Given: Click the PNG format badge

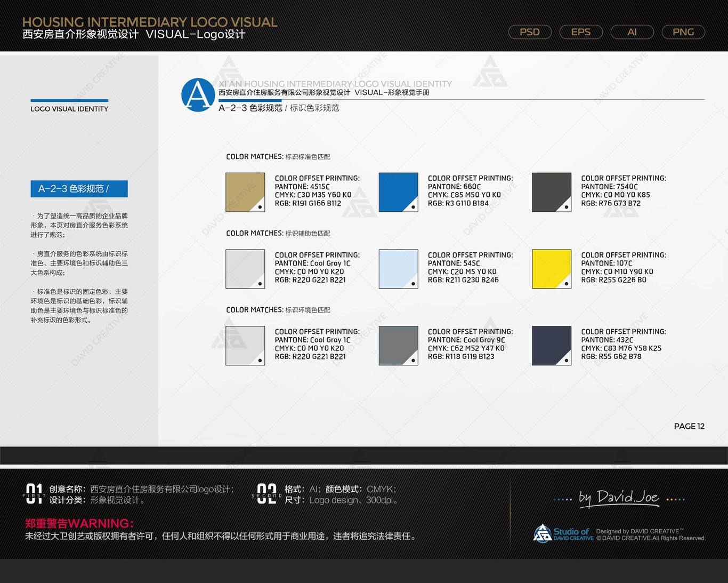Looking at the screenshot, I should [683, 32].
